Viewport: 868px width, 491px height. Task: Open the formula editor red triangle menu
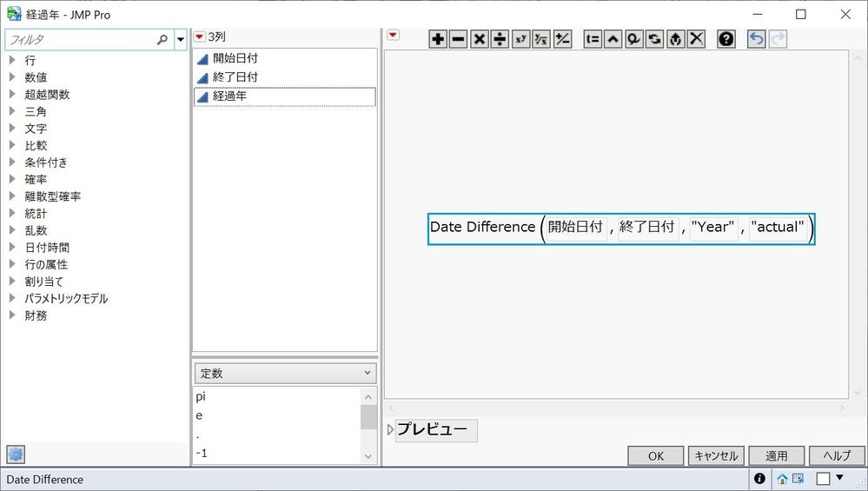[393, 36]
